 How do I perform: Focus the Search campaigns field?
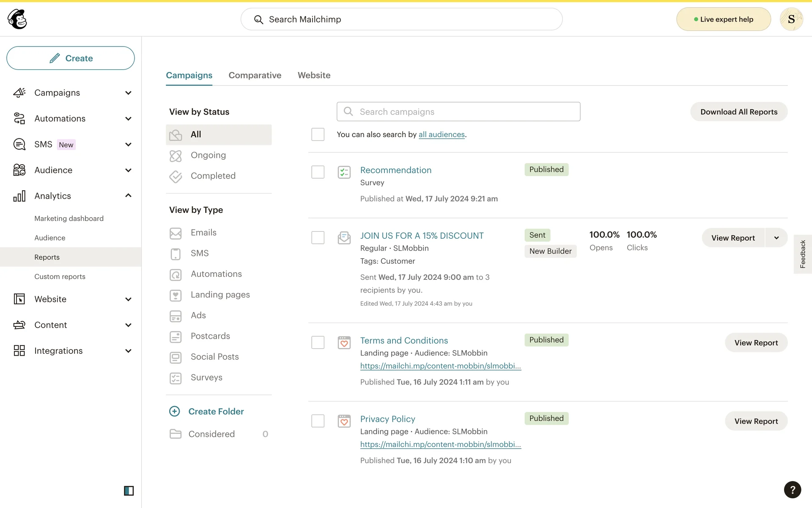point(458,112)
